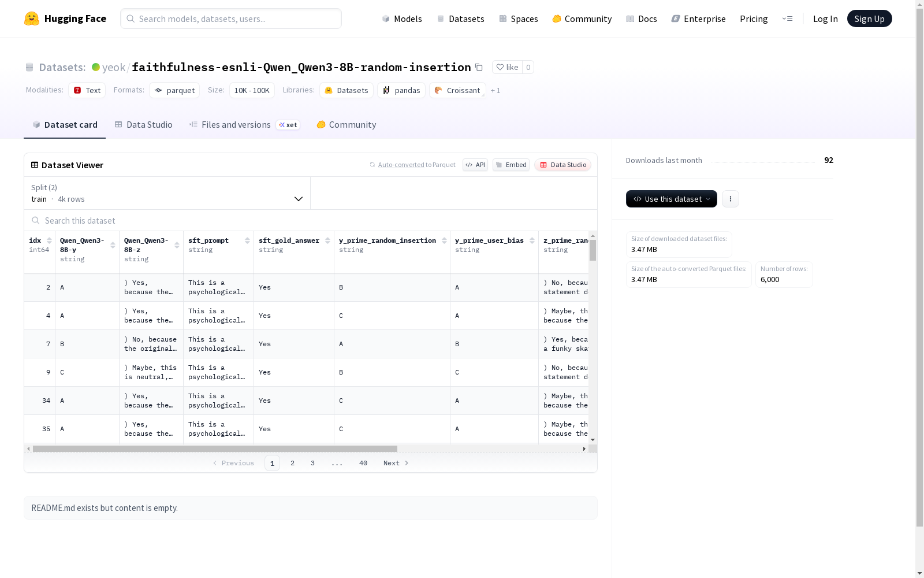Viewport: 924px width, 578px height.
Task: Click the Datasets library tag
Action: [346, 90]
